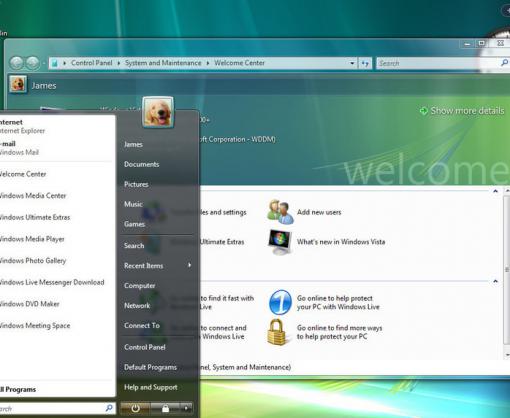Click System and Maintenance breadcrumb

[x=163, y=63]
